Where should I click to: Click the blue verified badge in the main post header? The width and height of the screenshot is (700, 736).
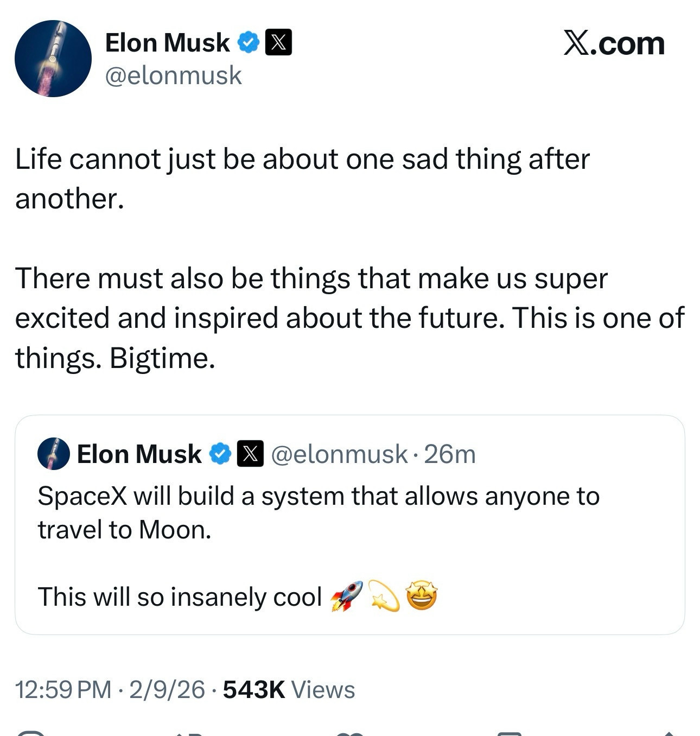(249, 43)
